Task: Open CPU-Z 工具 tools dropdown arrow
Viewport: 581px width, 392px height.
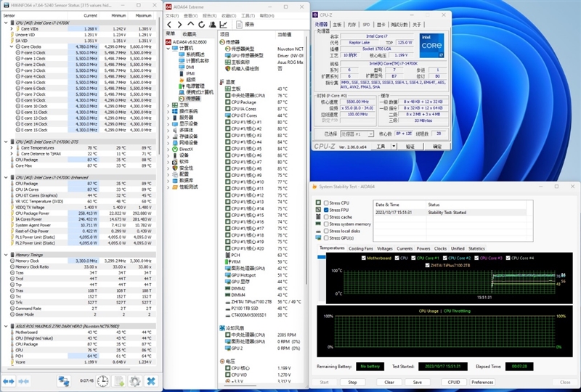Action: coord(394,147)
